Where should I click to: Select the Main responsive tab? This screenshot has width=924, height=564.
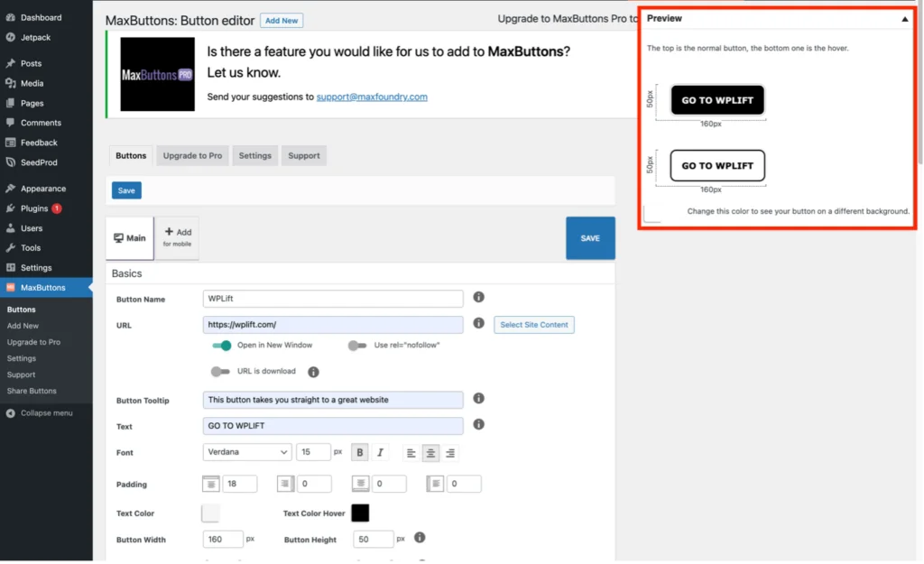[x=130, y=238]
